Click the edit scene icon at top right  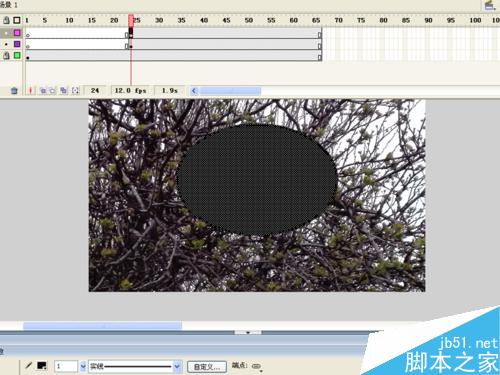pos(489,5)
